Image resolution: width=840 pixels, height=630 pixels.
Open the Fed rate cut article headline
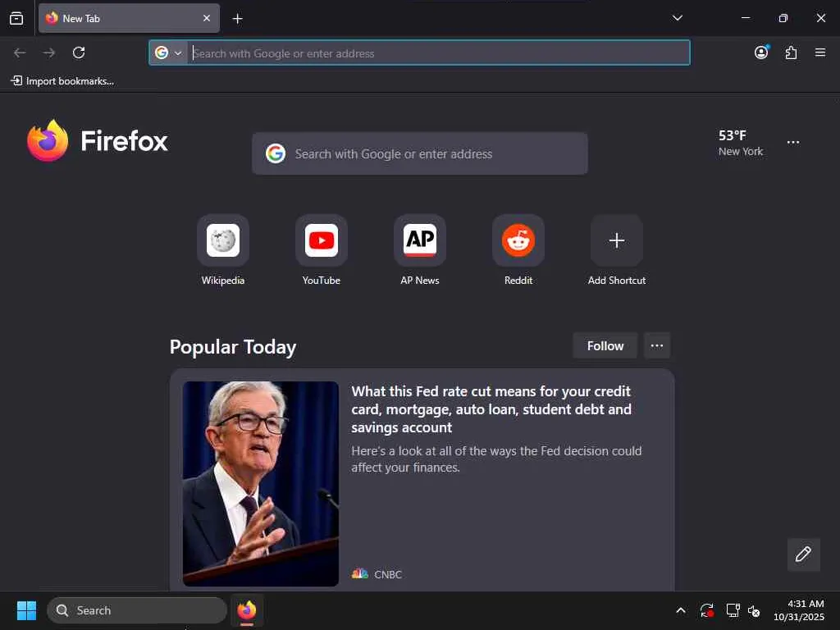(x=491, y=409)
